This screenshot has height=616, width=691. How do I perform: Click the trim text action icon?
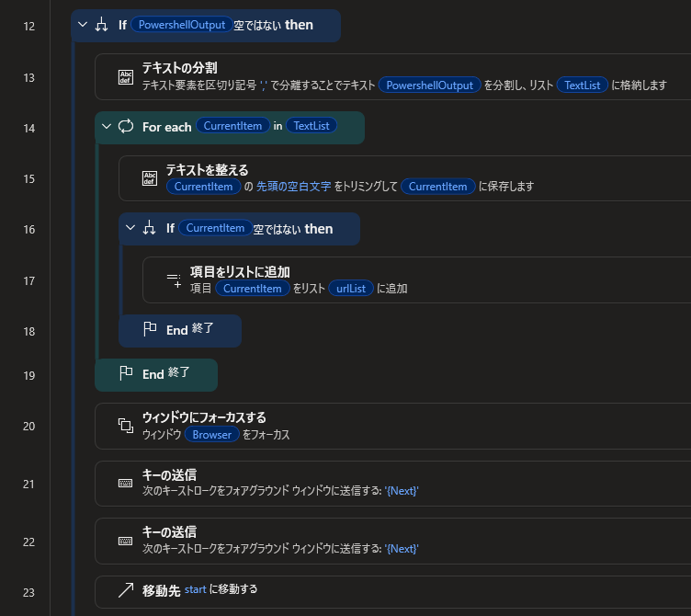pyautogui.click(x=150, y=178)
